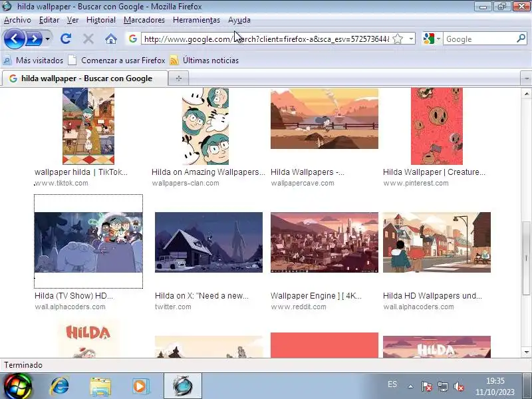The image size is (532, 399).
Task: Open the red creatures Pinterest wallpaper thumbnail
Action: 437,126
